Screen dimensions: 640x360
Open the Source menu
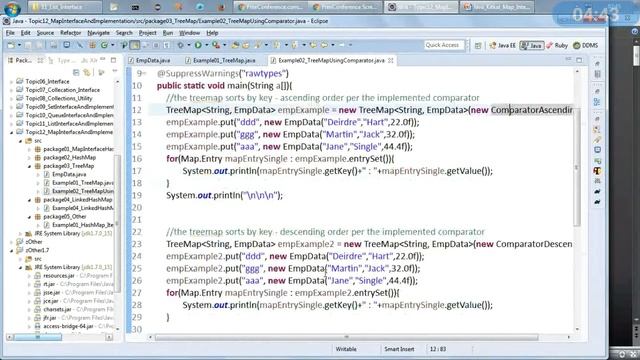pyautogui.click(x=45, y=33)
